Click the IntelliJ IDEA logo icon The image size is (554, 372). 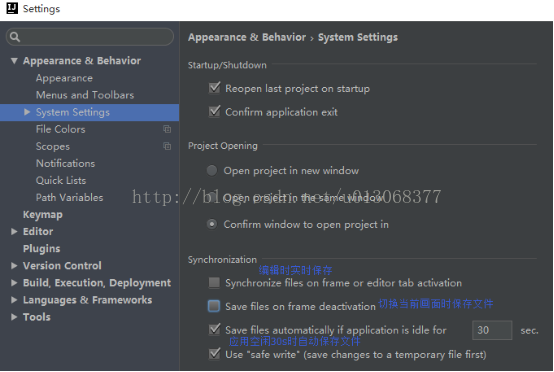click(x=12, y=8)
